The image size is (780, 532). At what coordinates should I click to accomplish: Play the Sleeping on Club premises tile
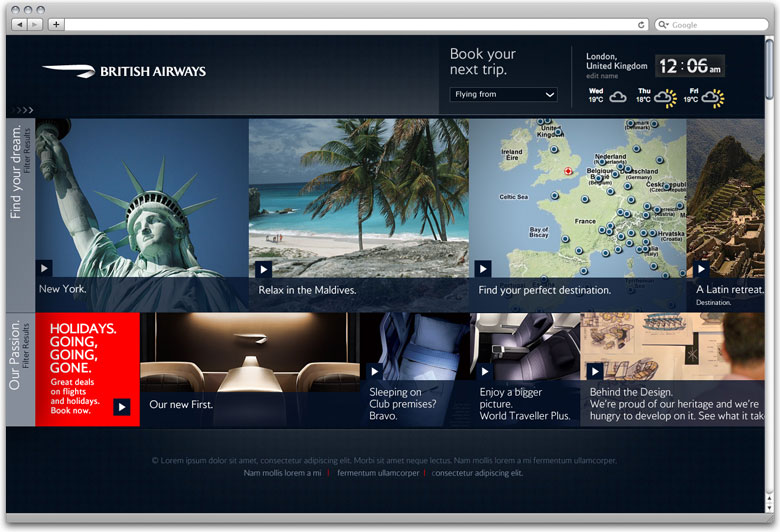coord(375,371)
